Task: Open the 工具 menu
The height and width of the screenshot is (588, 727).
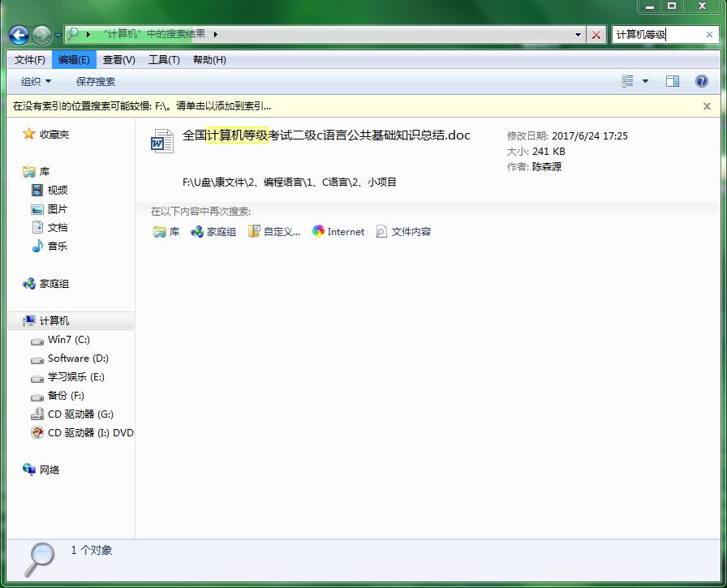Action: pos(164,59)
